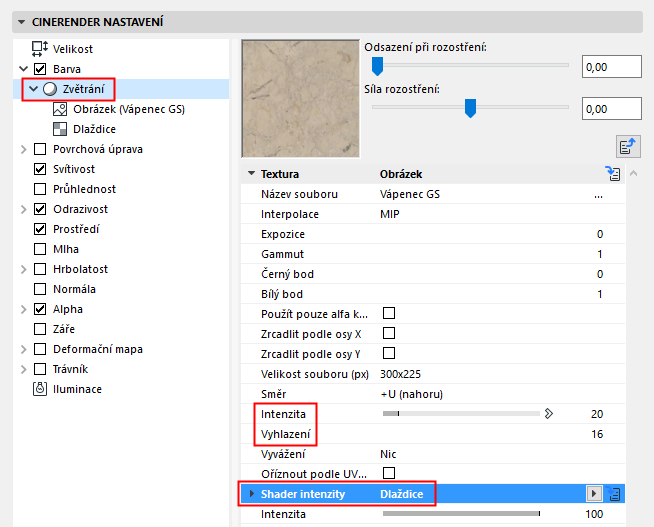Enable the Průhlednost channel checkbox
This screenshot has width=654, height=527.
(x=40, y=189)
